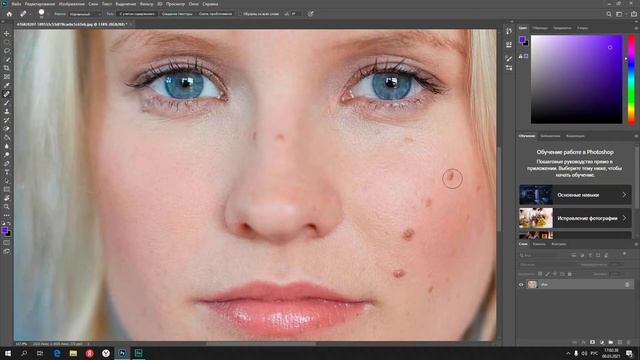Select the Gradient tool
This screenshot has width=640, height=360.
coord(7,137)
